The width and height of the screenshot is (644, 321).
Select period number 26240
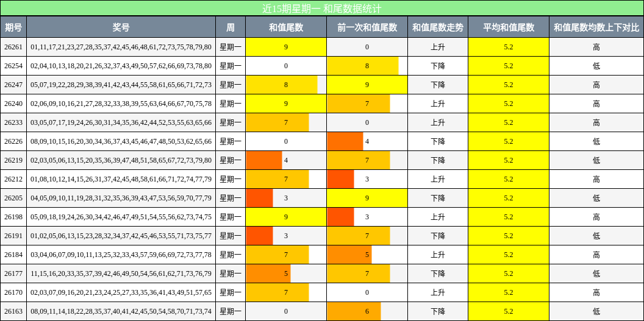(13, 104)
